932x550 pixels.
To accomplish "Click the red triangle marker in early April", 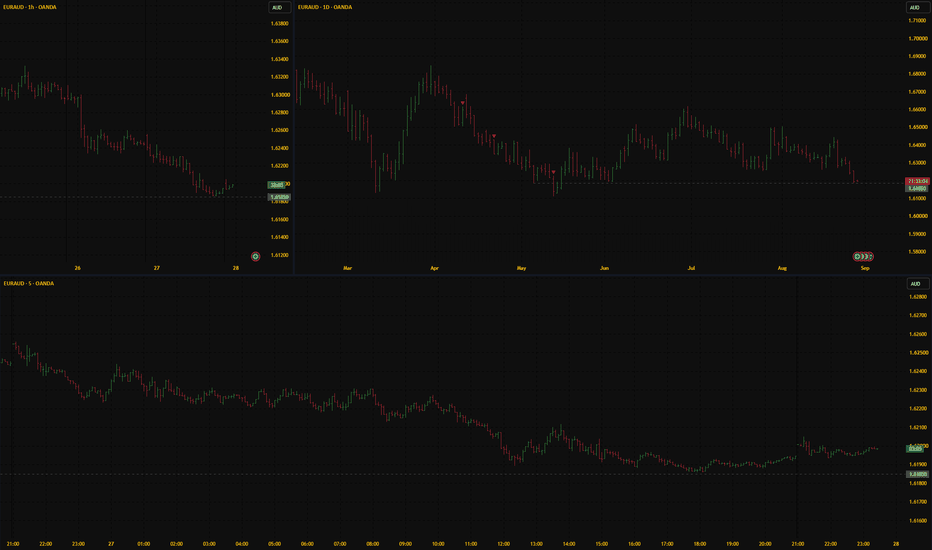I will [x=462, y=103].
